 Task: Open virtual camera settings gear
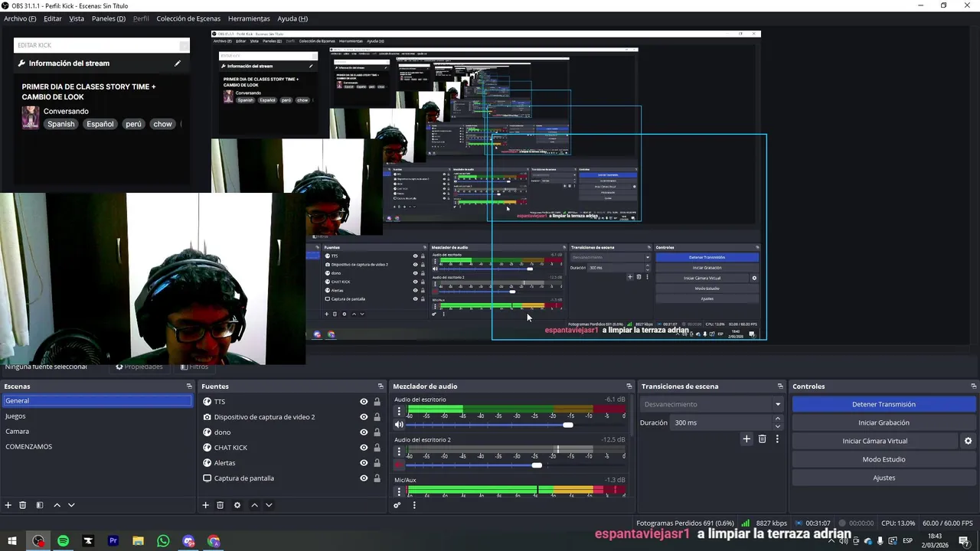click(x=968, y=441)
